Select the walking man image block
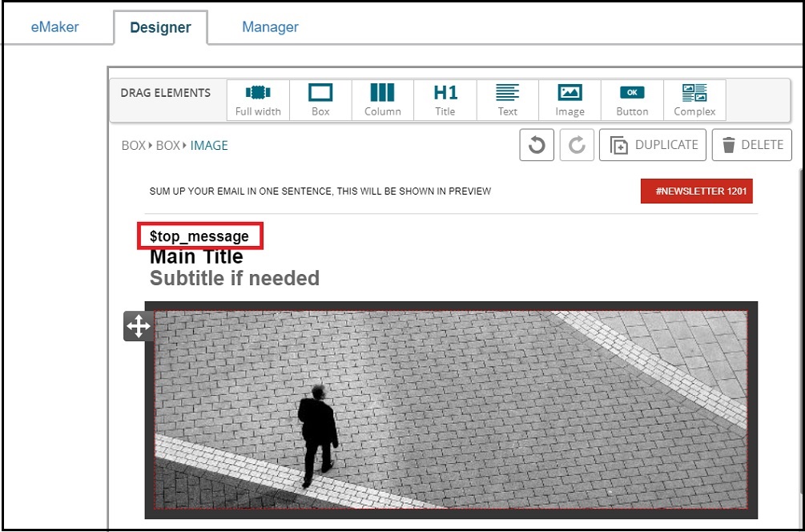The height and width of the screenshot is (532, 805). (x=451, y=409)
